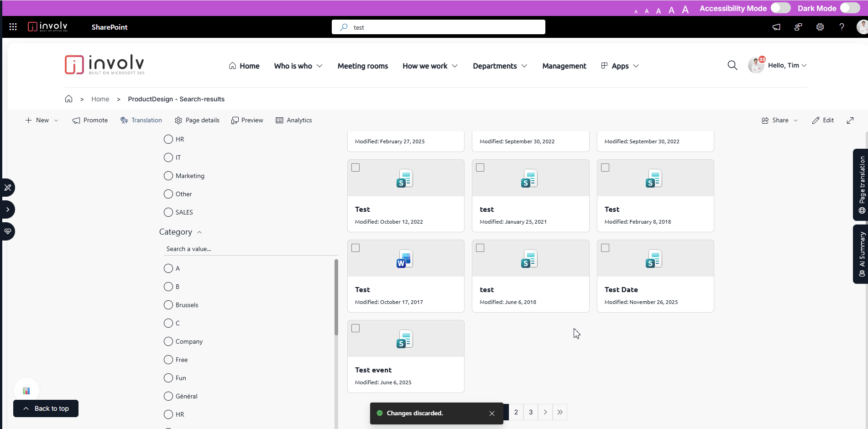Click Translation in the command bar

pos(141,120)
